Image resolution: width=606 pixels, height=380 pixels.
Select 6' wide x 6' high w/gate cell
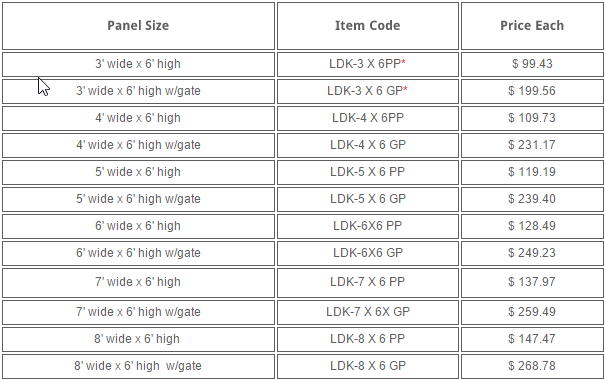[x=138, y=254]
